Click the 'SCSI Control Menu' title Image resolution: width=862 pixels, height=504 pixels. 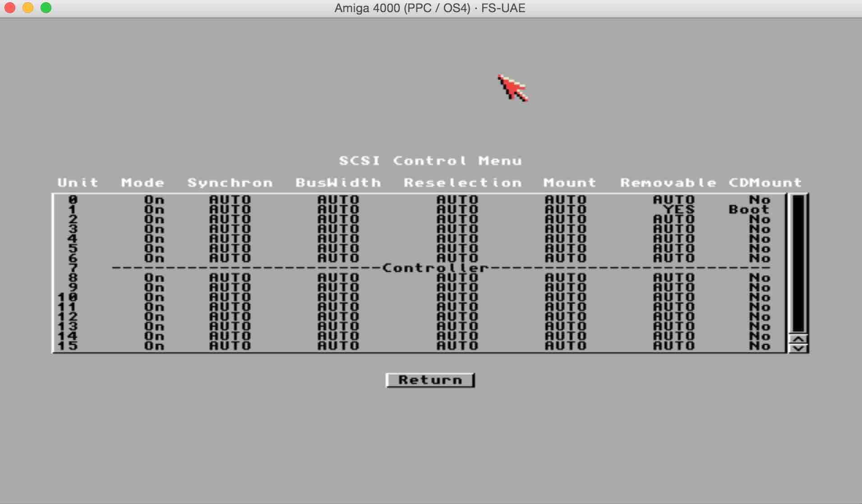tap(430, 161)
